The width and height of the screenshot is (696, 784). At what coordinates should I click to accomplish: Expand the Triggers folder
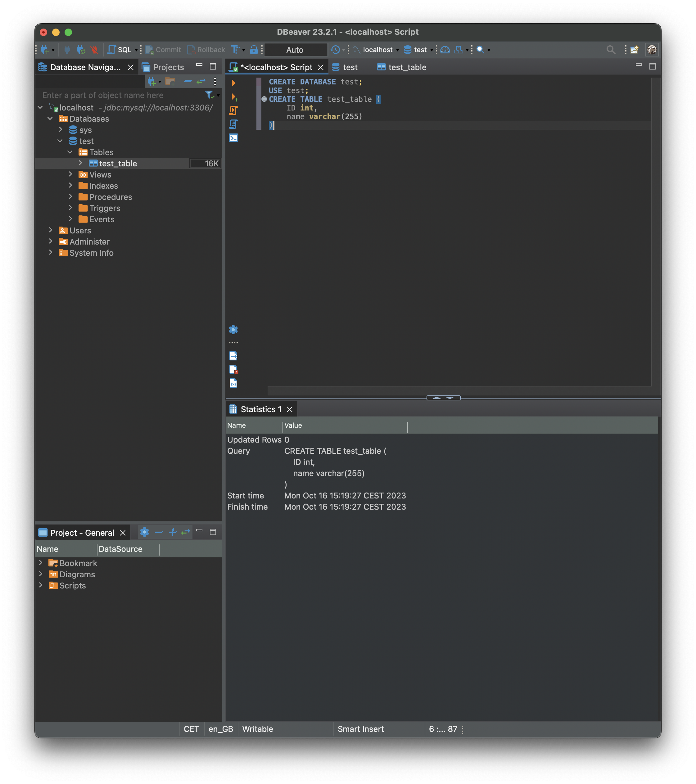pyautogui.click(x=70, y=208)
